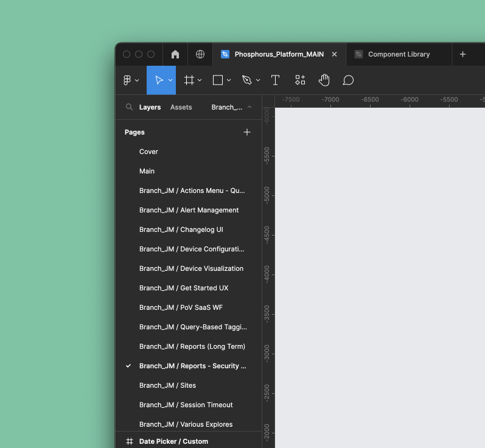485x448 pixels.
Task: Go to the Home screen icon
Action: [175, 54]
